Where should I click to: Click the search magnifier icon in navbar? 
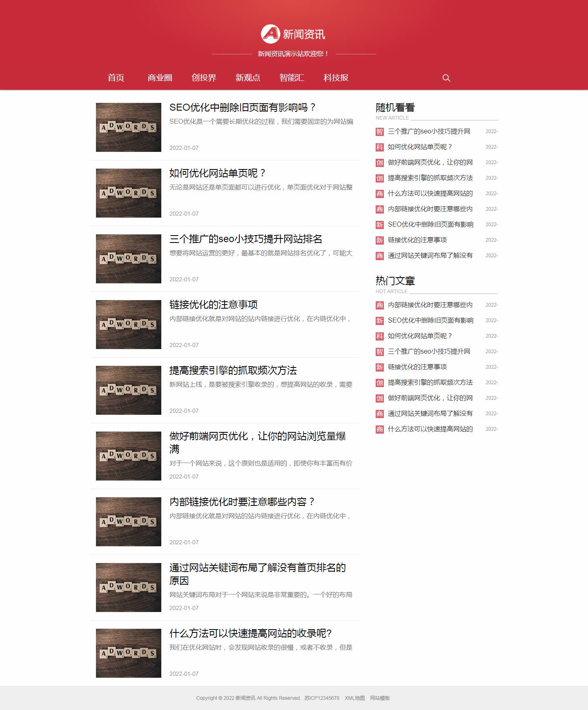pos(446,78)
